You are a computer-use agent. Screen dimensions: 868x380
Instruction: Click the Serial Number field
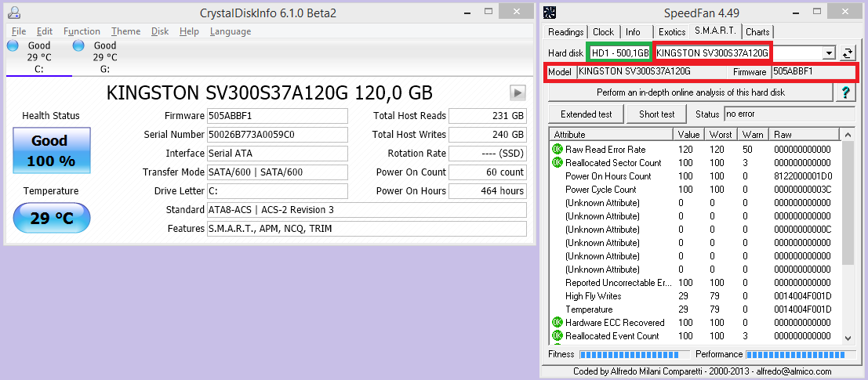click(278, 135)
